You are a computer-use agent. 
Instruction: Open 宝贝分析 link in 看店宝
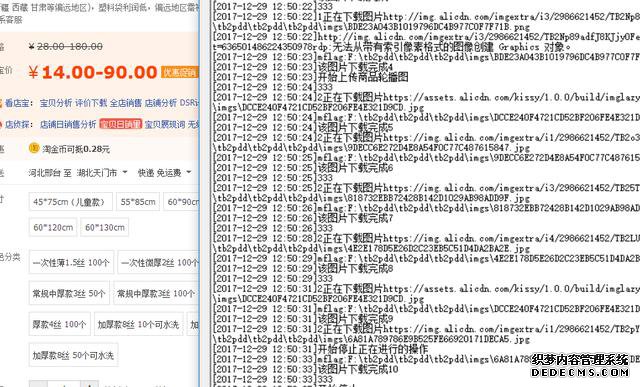coord(56,103)
